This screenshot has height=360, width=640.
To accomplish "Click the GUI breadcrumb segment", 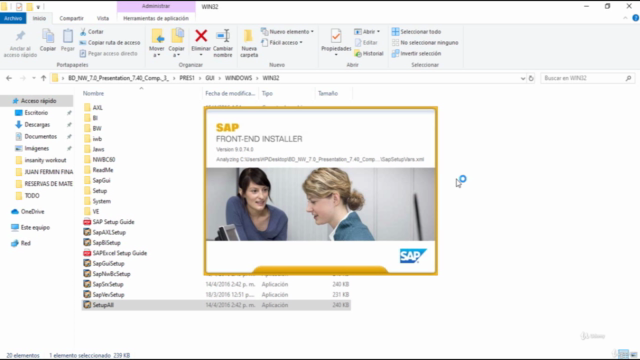I will 210,78.
